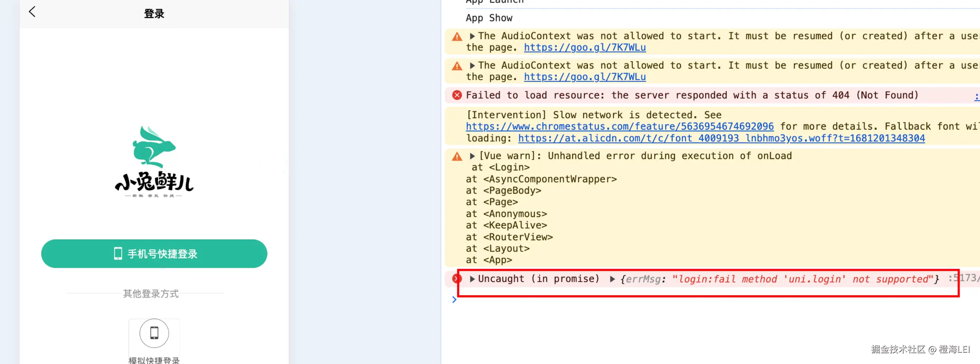The width and height of the screenshot is (980, 364).
Task: Click the "at <Layout>" stack line
Action: [498, 248]
